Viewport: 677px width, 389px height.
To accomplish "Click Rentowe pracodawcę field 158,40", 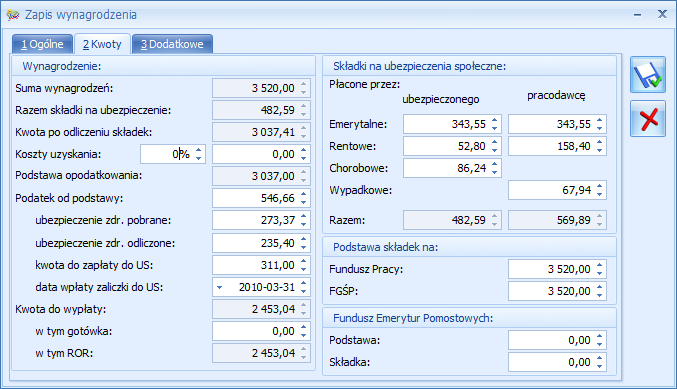I will [x=557, y=146].
